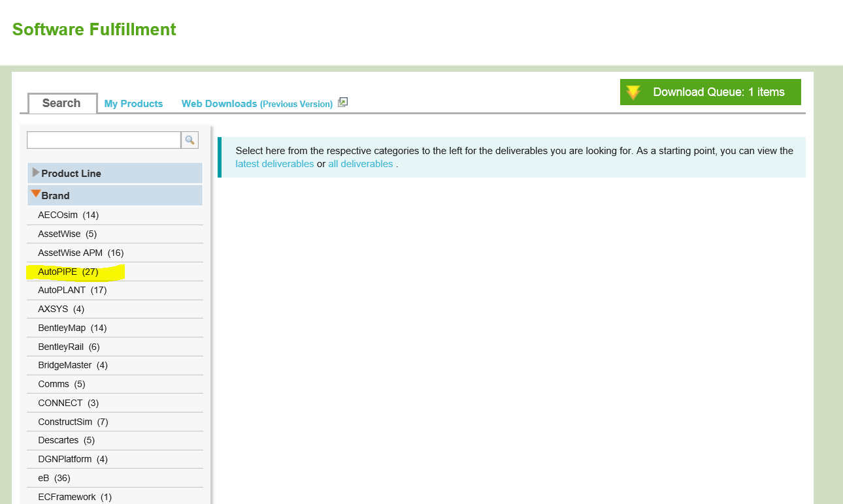Select ConstructSim (7) brand

[x=73, y=422]
